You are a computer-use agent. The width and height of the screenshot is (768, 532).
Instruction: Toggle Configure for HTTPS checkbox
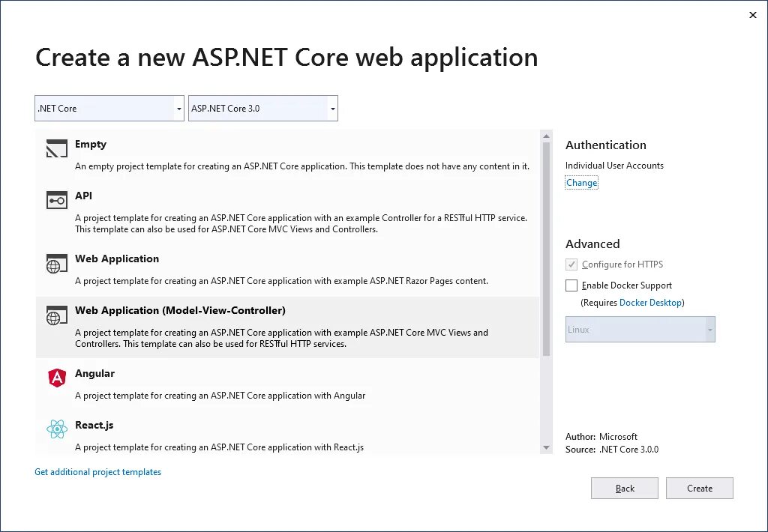pyautogui.click(x=572, y=265)
